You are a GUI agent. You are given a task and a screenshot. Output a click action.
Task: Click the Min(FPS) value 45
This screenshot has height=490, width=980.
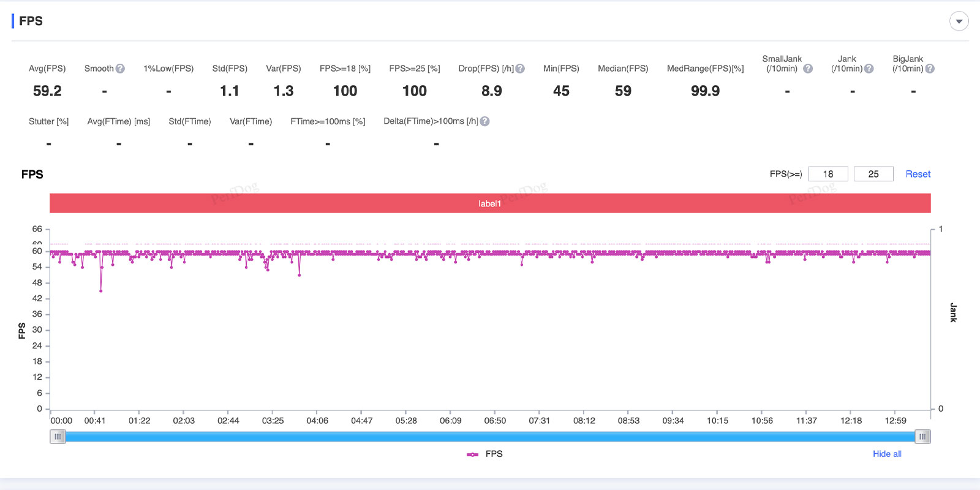561,91
